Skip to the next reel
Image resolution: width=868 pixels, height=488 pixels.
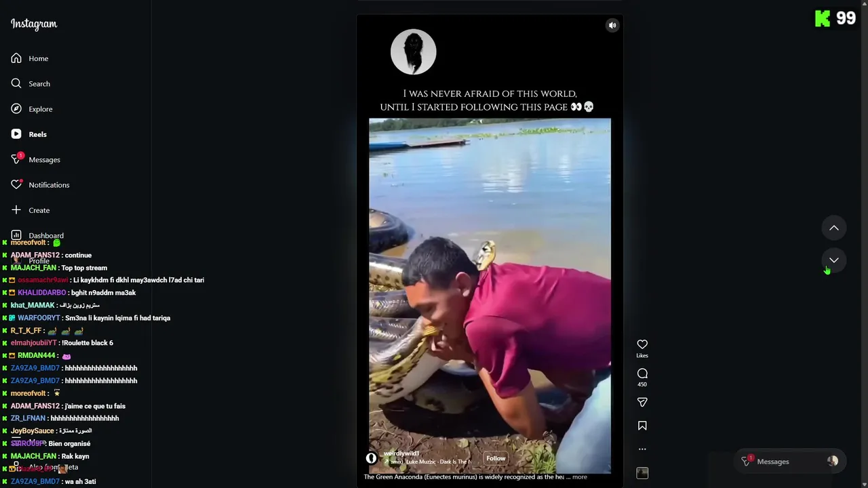click(x=834, y=260)
